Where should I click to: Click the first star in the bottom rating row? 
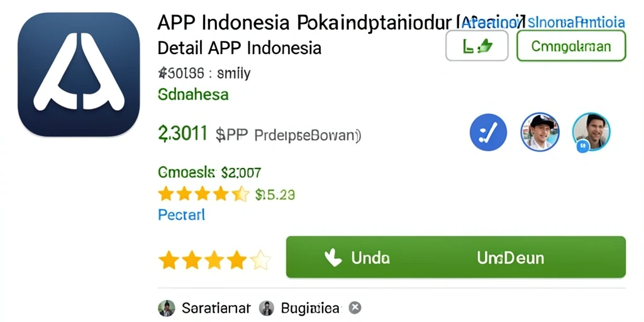tap(169, 260)
